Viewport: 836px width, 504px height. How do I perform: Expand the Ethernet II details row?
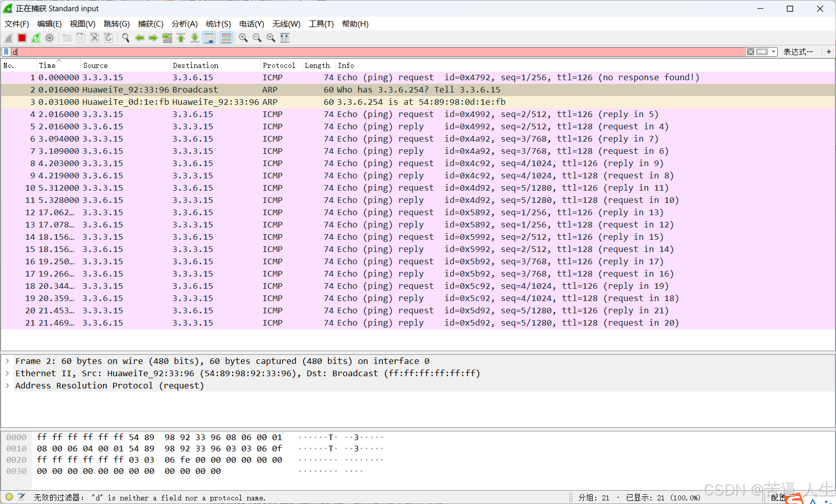[x=7, y=373]
